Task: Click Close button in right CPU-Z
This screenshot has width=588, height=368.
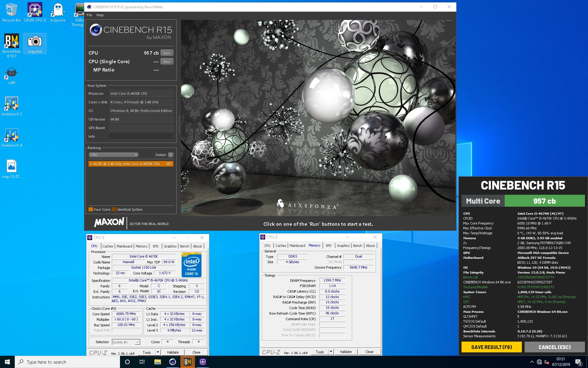Action: pyautogui.click(x=369, y=352)
